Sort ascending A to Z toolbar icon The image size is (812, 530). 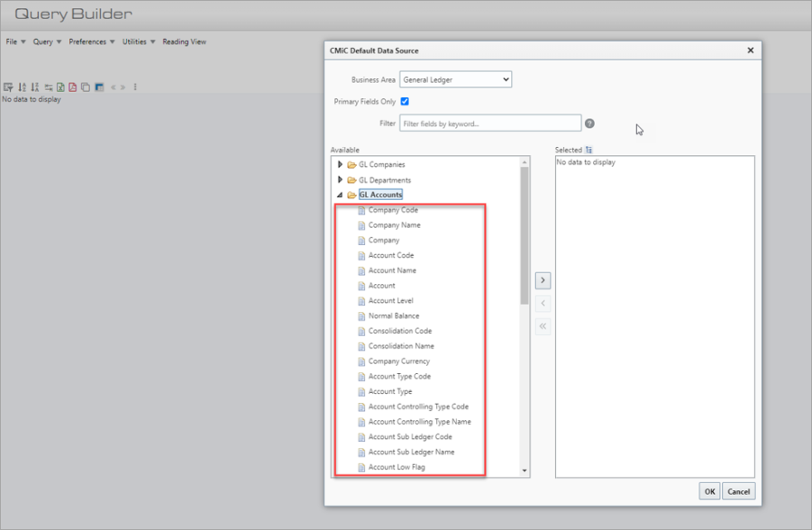(22, 87)
